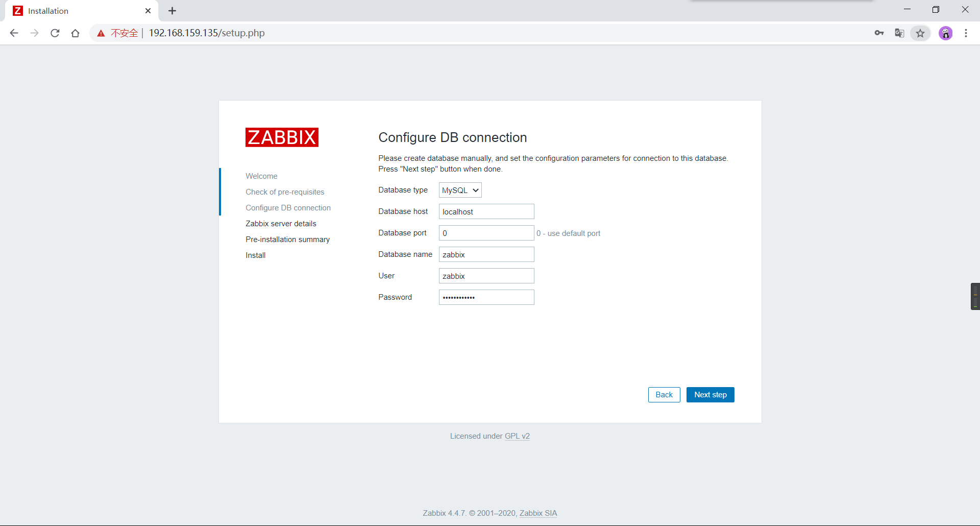Click into the Database port field
This screenshot has width=980, height=526.
pyautogui.click(x=486, y=233)
